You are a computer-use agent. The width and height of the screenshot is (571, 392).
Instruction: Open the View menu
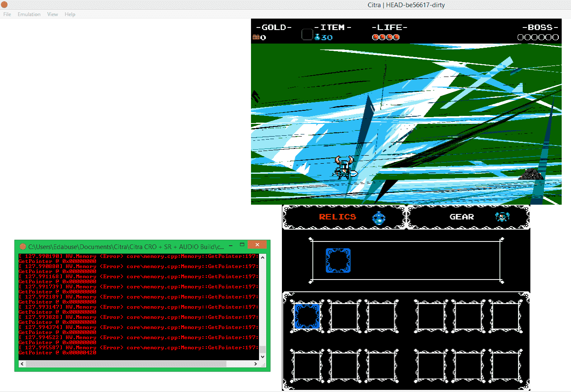(x=52, y=14)
